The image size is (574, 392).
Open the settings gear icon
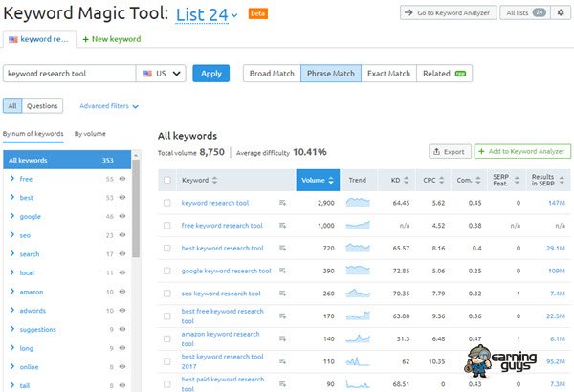pos(561,12)
